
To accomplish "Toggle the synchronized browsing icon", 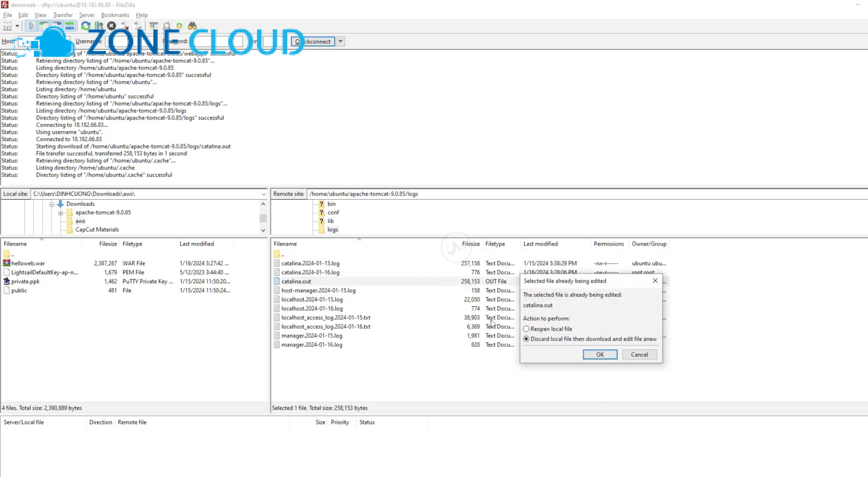I will click(179, 26).
